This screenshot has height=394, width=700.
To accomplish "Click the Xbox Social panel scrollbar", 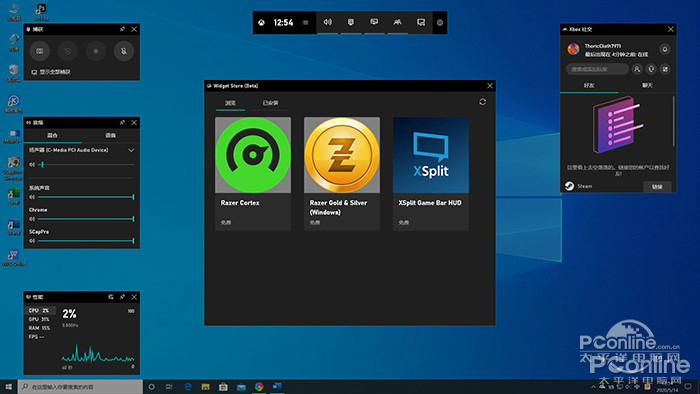I will click(x=674, y=122).
